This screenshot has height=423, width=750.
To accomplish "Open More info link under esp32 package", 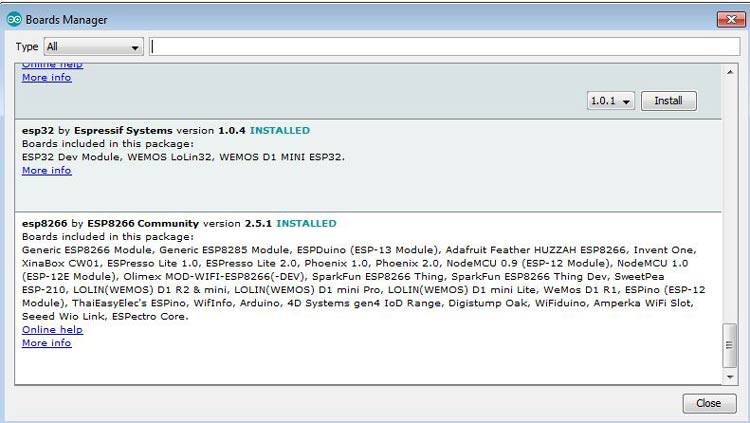I will [46, 170].
